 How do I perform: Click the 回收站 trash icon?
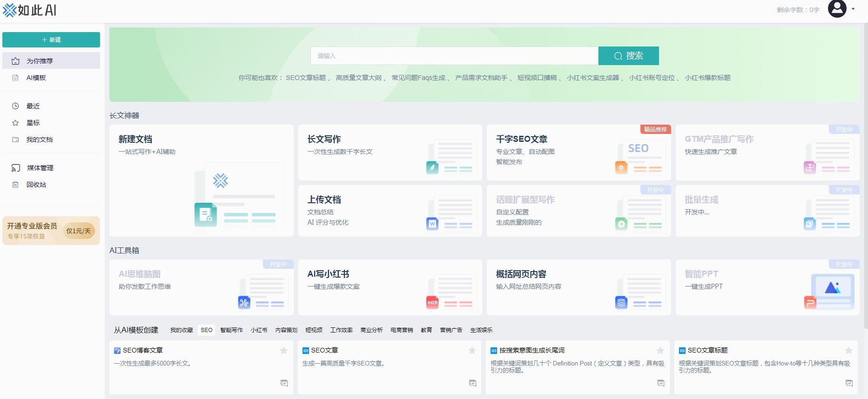[15, 185]
